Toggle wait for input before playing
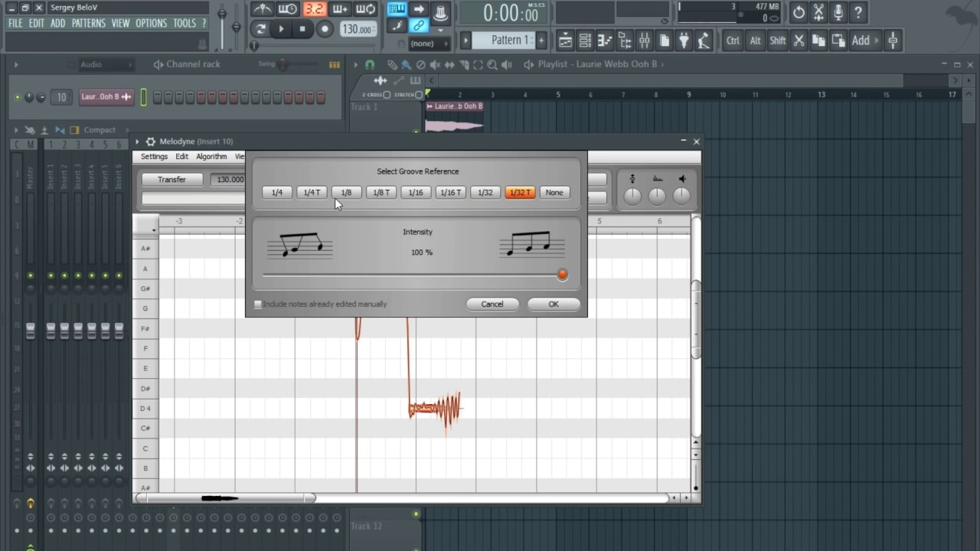The image size is (980, 551). (x=288, y=9)
